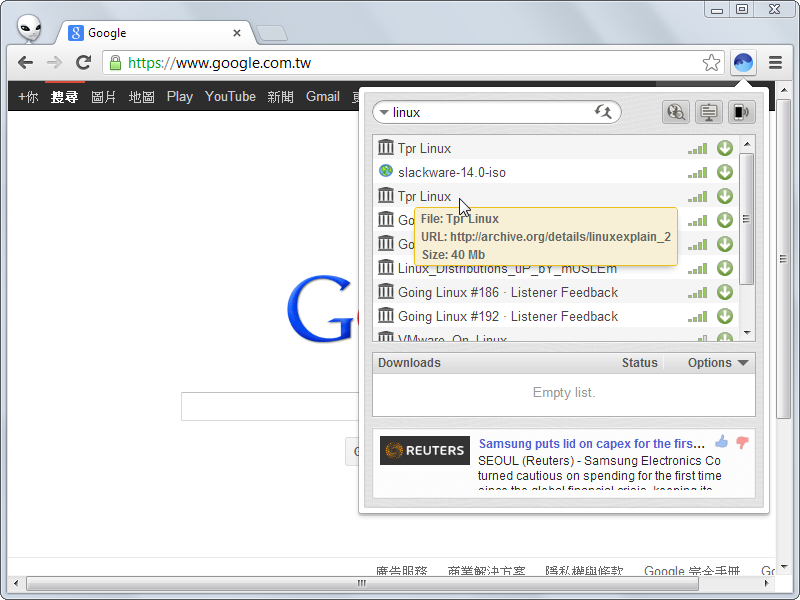Click the Reuters logo thumbnail

tap(424, 450)
